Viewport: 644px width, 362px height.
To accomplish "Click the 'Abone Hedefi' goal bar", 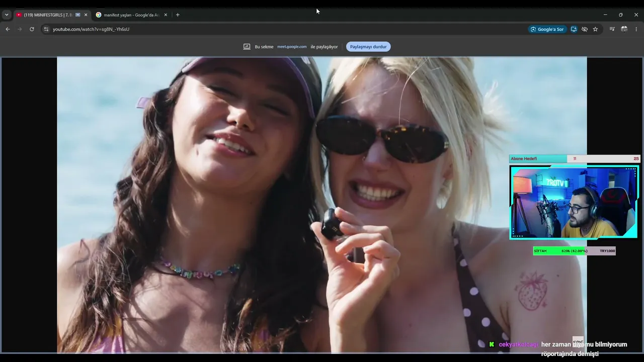I will pyautogui.click(x=574, y=158).
